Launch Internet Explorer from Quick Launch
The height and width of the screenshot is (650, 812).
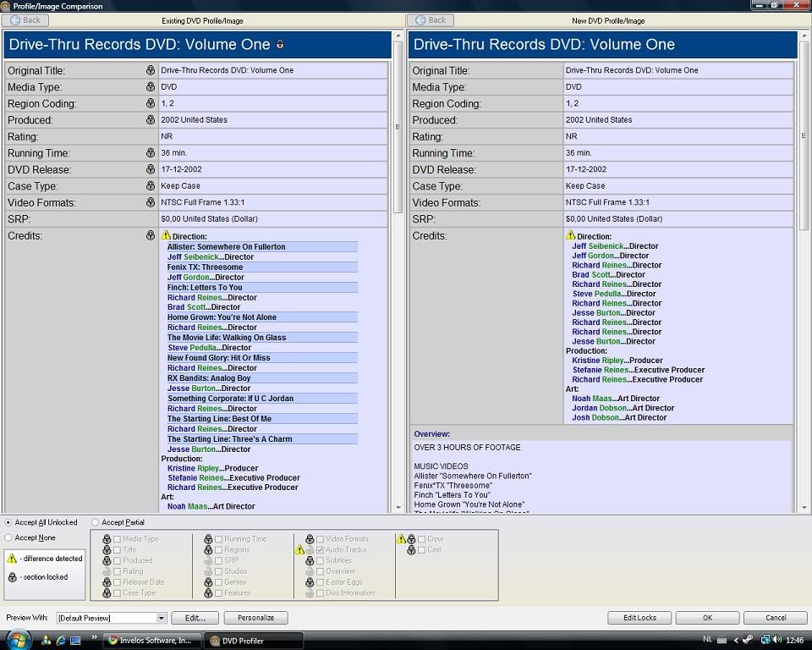pos(61,641)
